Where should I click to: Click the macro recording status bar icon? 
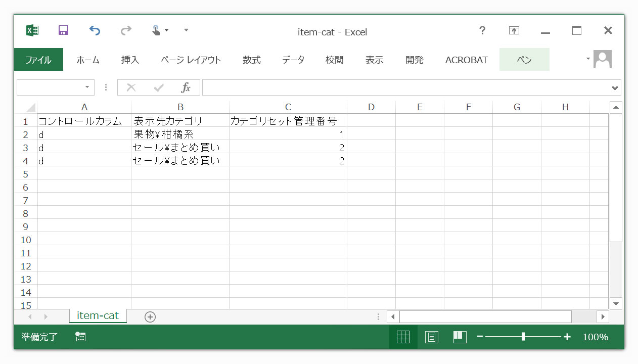click(x=80, y=337)
